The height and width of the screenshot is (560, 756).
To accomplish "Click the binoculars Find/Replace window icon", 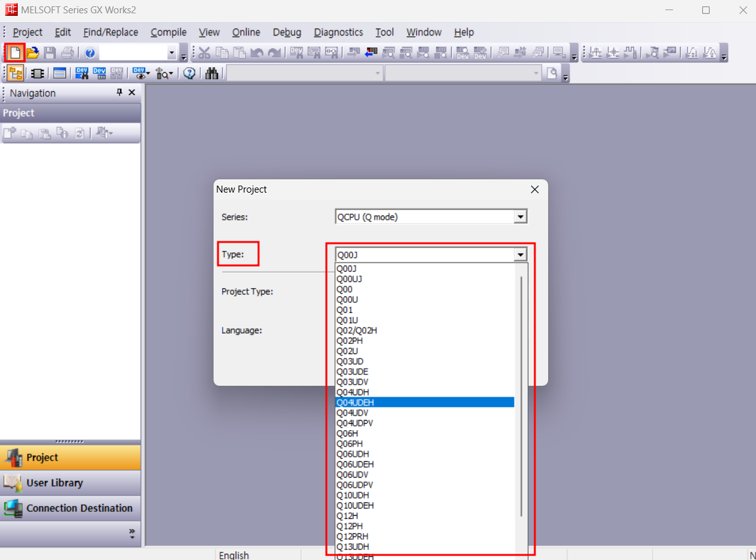I will (x=212, y=73).
